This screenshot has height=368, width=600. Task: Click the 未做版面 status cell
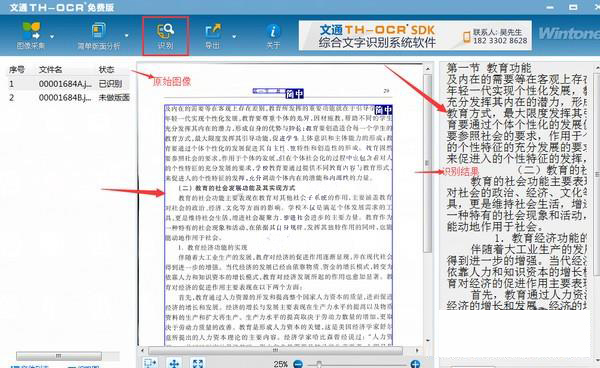(114, 98)
